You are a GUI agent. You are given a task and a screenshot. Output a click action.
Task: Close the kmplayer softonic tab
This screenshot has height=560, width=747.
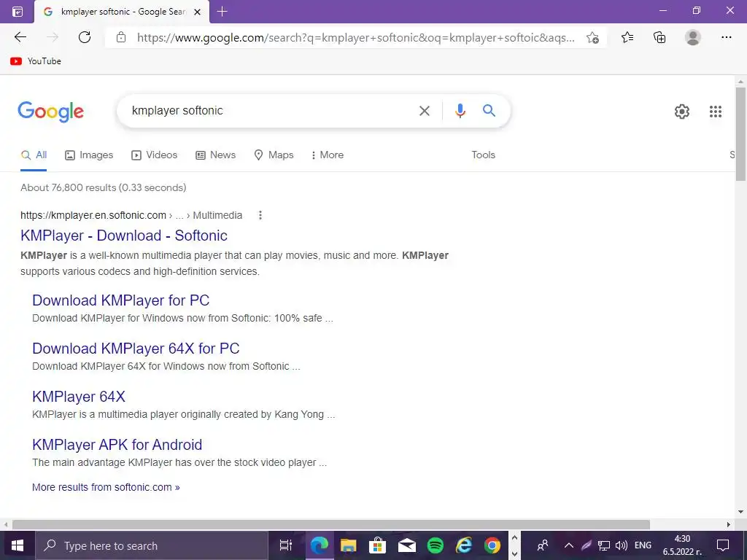(x=197, y=12)
